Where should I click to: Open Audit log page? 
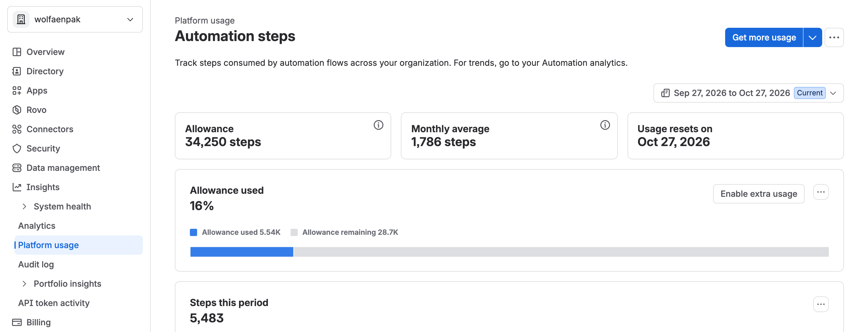click(x=36, y=264)
